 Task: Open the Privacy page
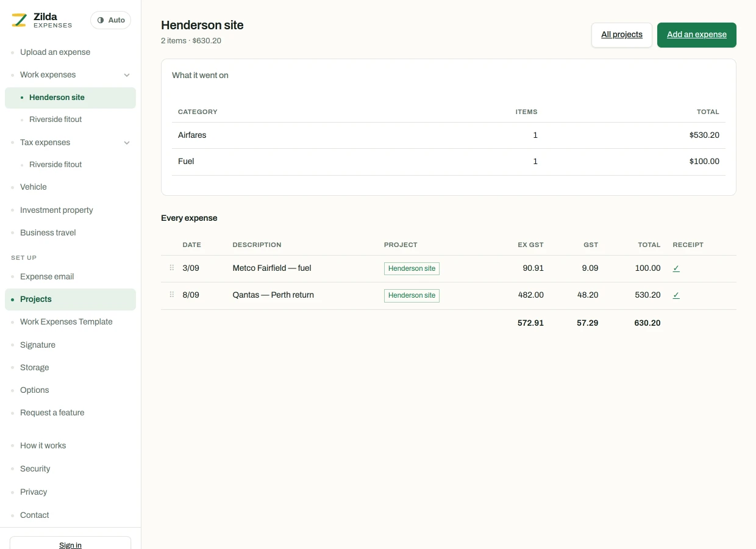(x=34, y=492)
